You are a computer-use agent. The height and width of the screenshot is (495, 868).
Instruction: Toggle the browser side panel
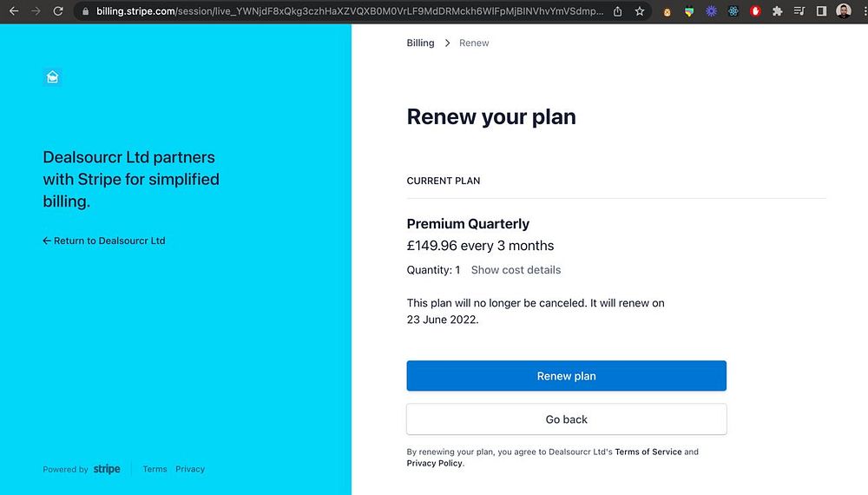(x=821, y=11)
